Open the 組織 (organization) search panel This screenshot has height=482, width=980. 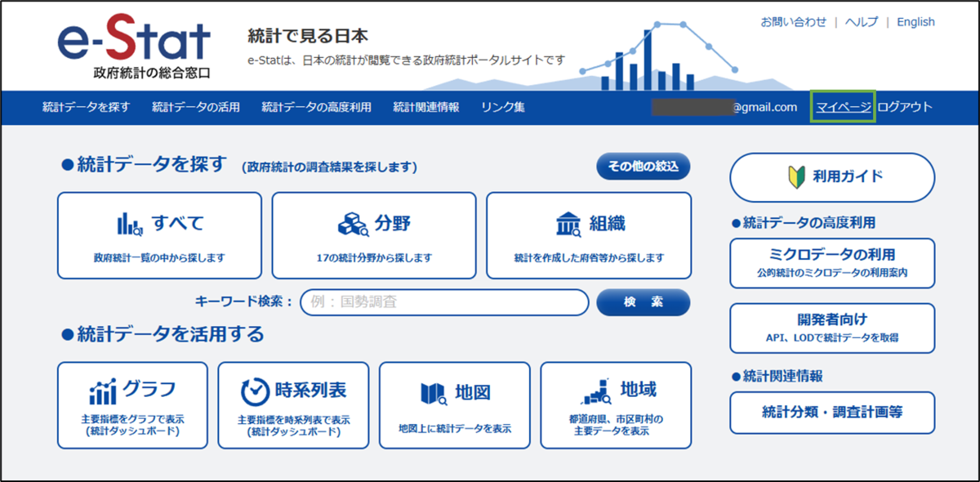(x=588, y=234)
